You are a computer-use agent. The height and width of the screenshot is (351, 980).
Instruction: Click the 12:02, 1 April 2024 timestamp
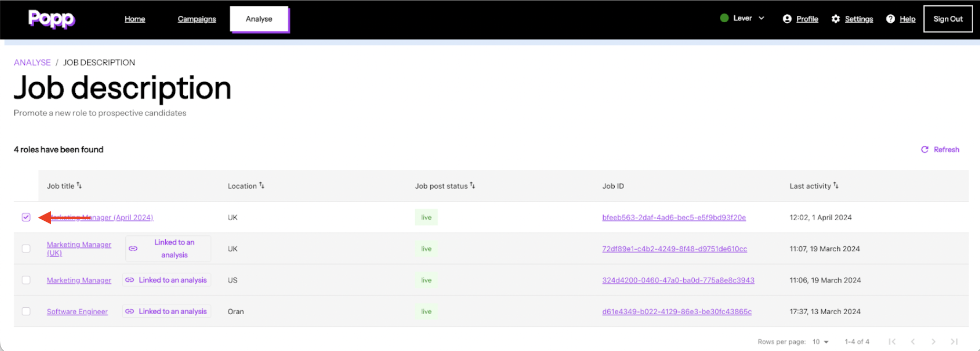(x=821, y=217)
